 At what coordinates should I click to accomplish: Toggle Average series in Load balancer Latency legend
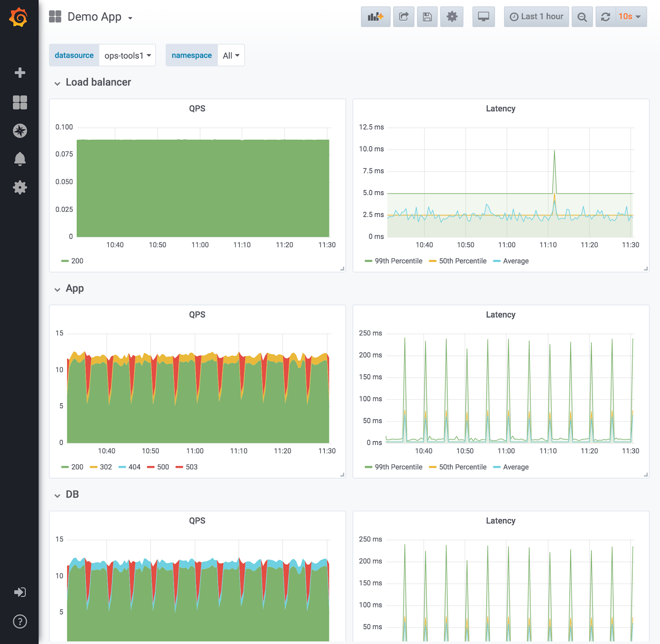click(516, 261)
